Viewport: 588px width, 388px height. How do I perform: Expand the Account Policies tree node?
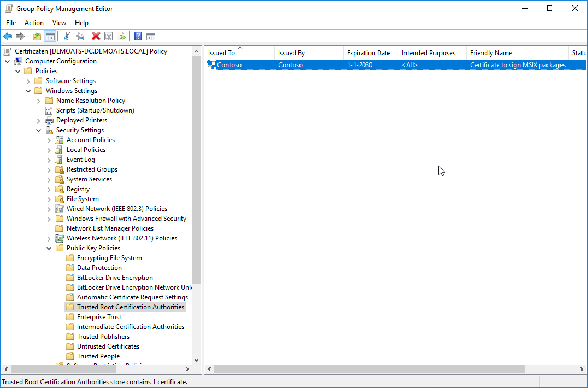(49, 140)
